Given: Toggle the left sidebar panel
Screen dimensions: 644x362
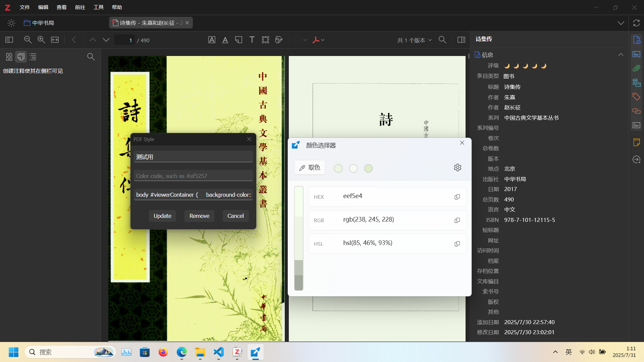Looking at the screenshot, I should [x=9, y=40].
